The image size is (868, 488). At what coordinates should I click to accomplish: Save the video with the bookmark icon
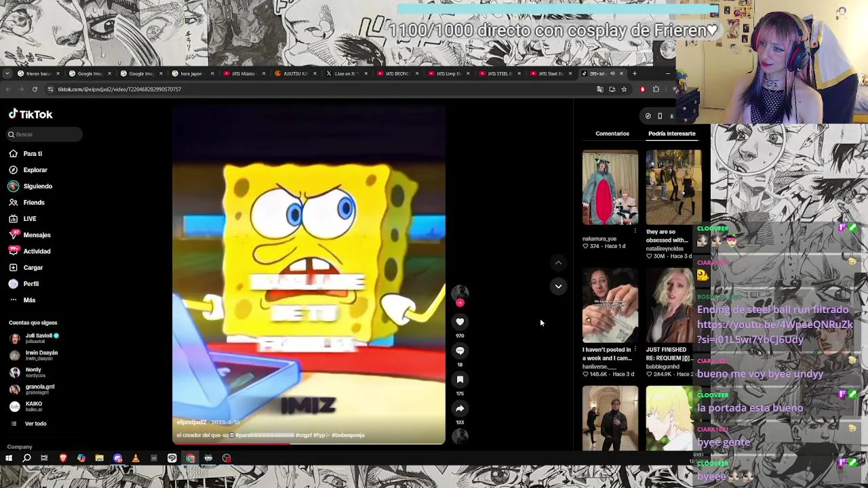[460, 380]
